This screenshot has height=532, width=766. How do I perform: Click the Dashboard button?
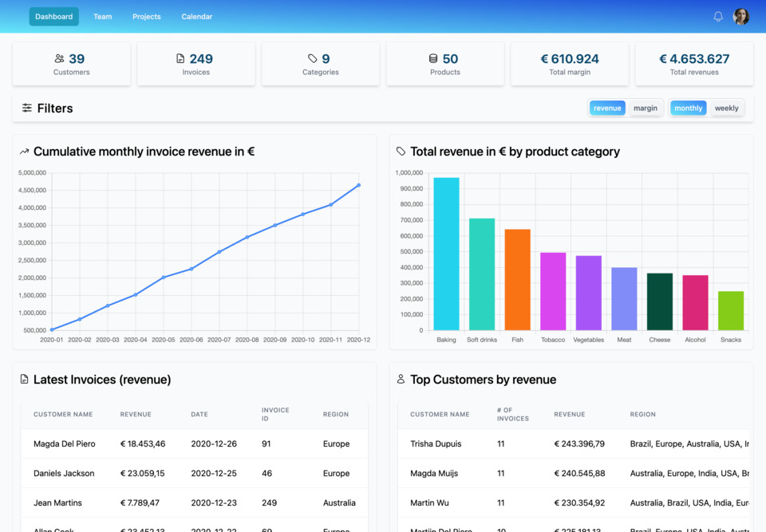pos(53,16)
